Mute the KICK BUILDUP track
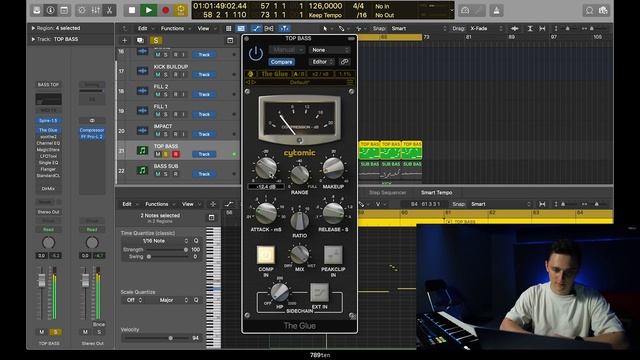The height and width of the screenshot is (360, 640). coord(158,75)
